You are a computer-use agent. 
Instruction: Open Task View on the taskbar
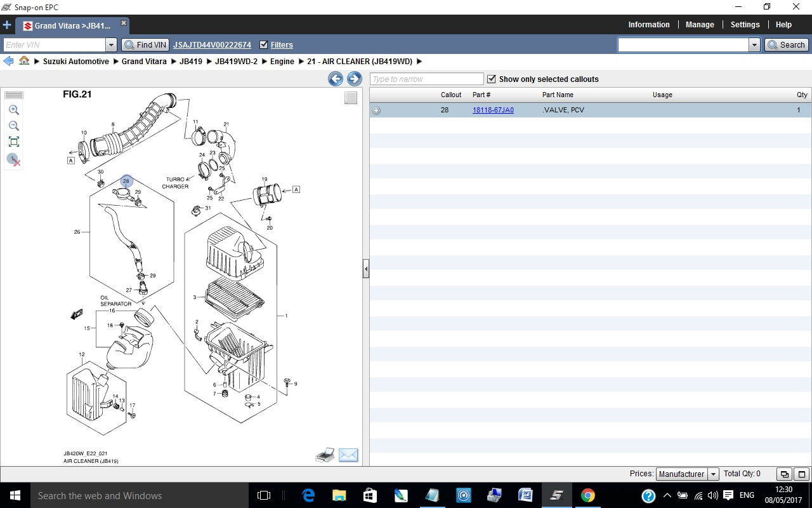(264, 495)
